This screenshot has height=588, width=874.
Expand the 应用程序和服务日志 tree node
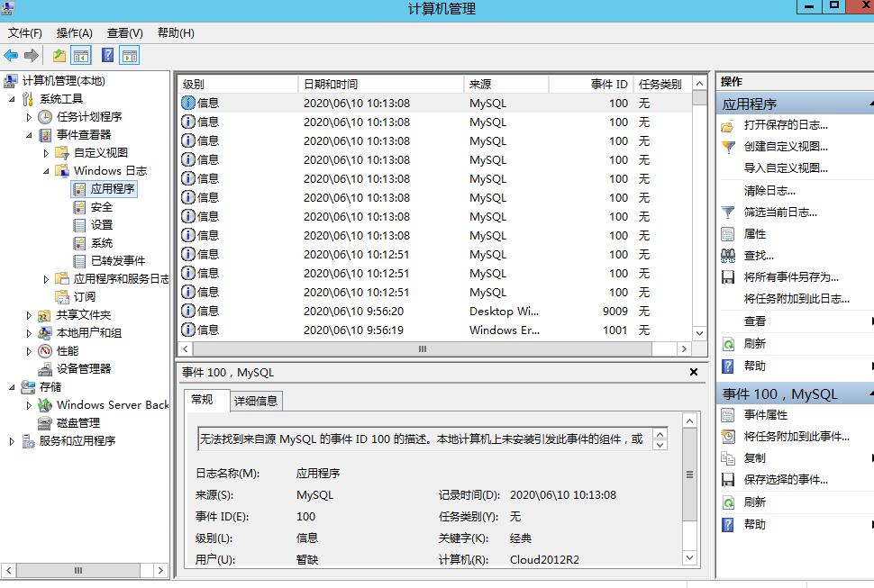coord(46,279)
